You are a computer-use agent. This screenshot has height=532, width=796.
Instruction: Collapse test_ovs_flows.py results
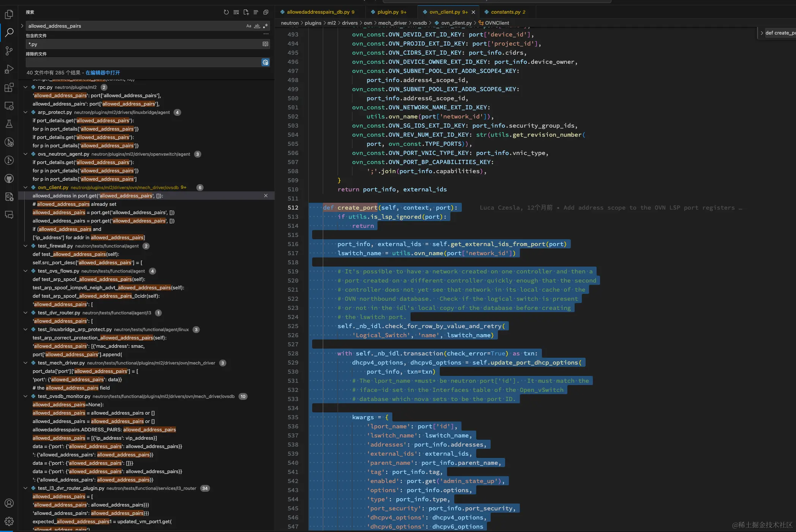tap(25, 271)
